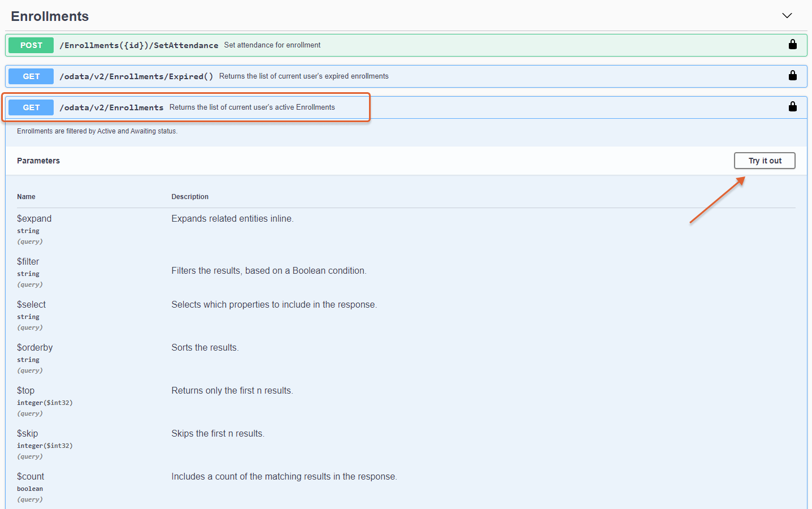Viewport: 812px width, 509px height.
Task: Click the Parameters heading
Action: tap(38, 161)
